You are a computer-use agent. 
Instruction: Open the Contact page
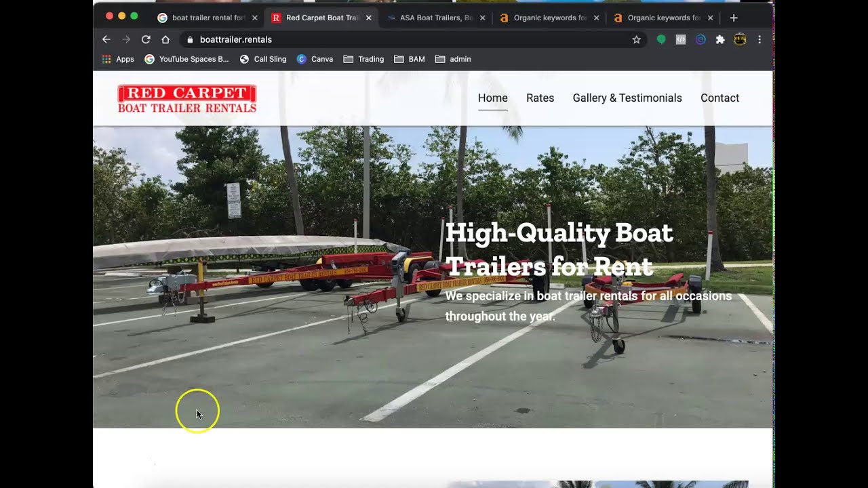(719, 98)
